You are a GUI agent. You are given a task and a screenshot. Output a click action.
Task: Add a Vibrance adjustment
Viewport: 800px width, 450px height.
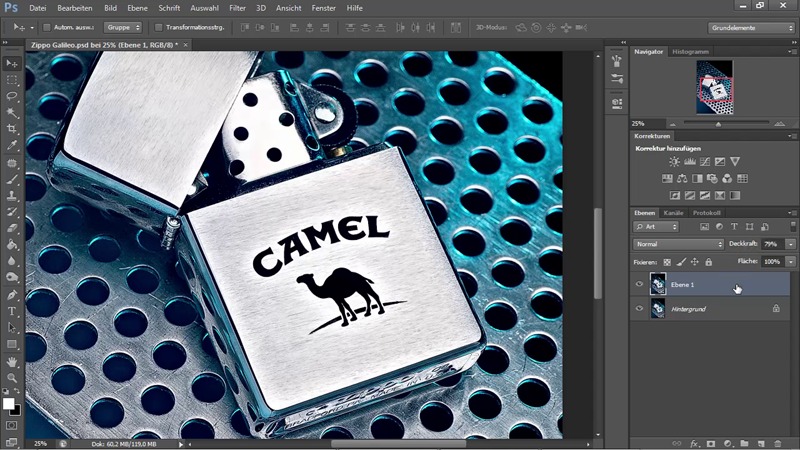pos(735,162)
